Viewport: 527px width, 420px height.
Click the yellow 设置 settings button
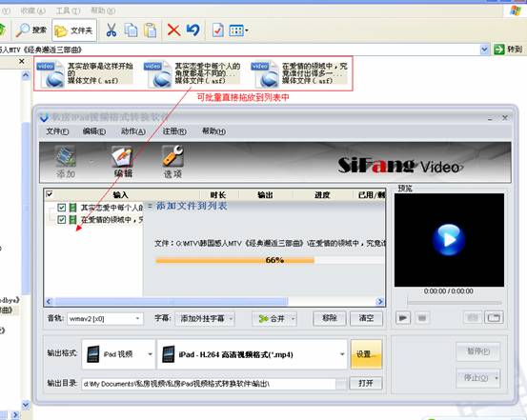tap(366, 354)
